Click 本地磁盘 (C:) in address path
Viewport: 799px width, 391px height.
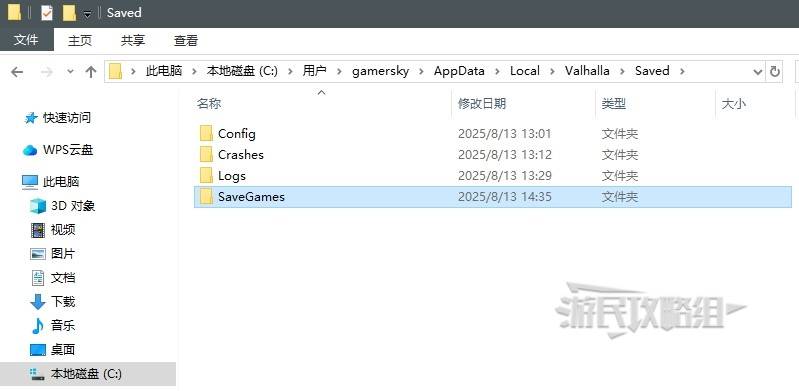tap(242, 71)
